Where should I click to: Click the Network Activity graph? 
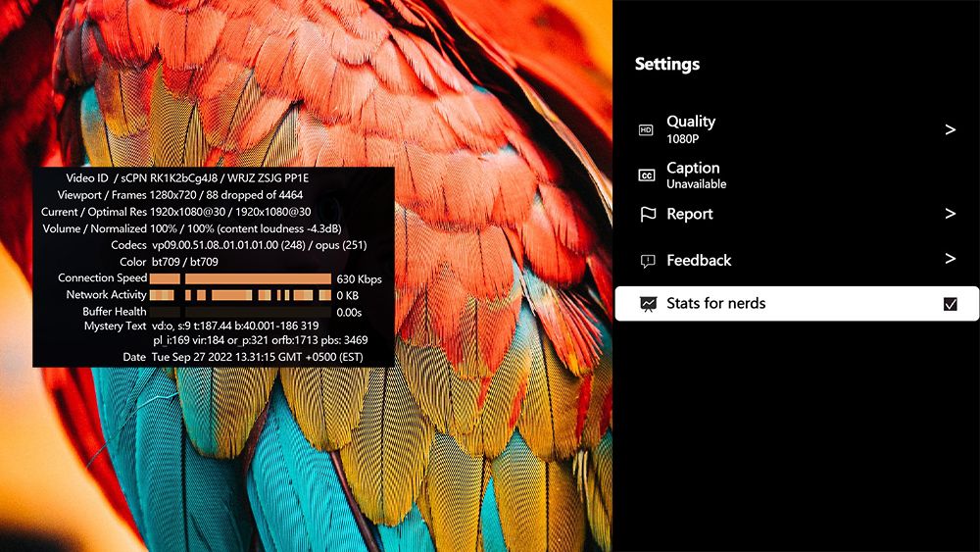point(240,295)
